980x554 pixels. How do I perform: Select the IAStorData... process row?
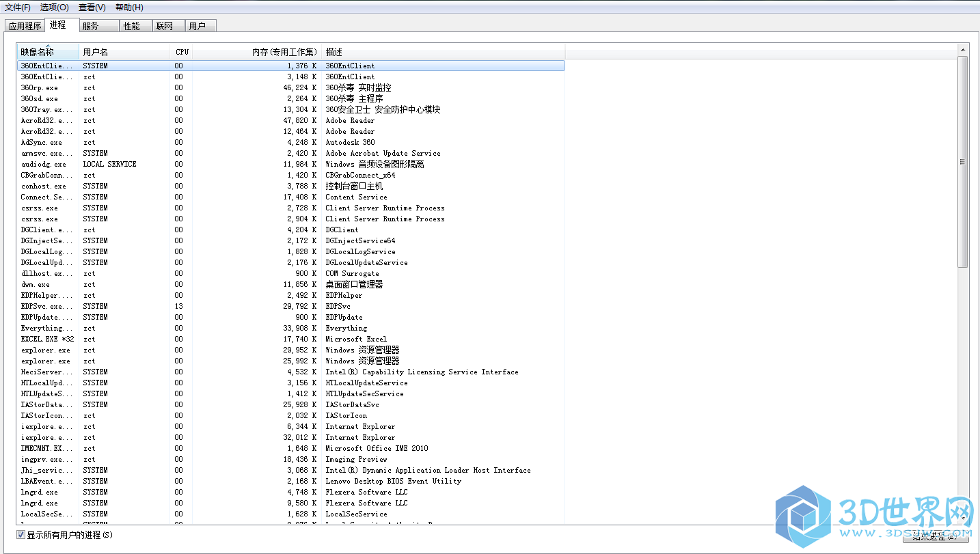291,404
